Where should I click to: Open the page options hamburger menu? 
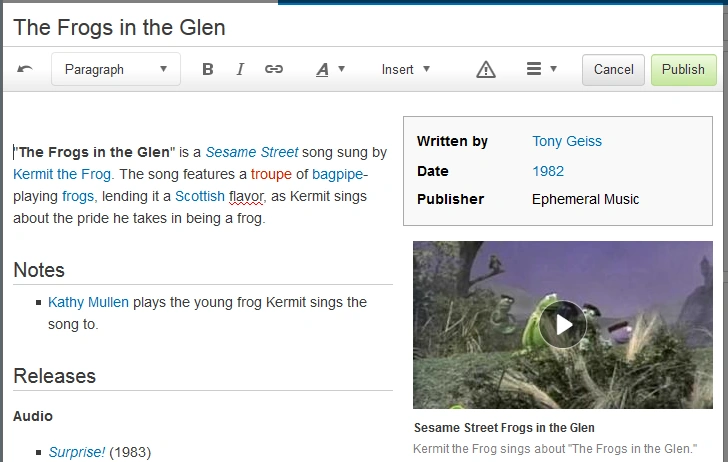[x=541, y=69]
